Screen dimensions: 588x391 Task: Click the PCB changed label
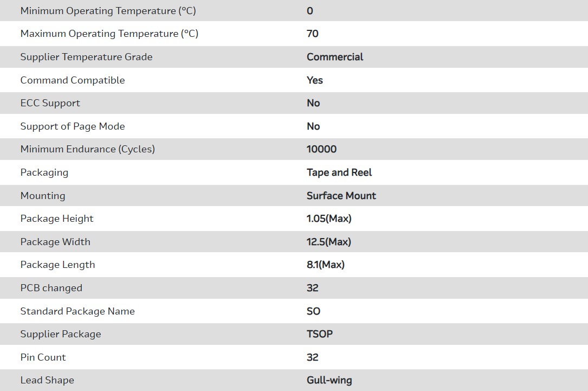[x=51, y=288]
